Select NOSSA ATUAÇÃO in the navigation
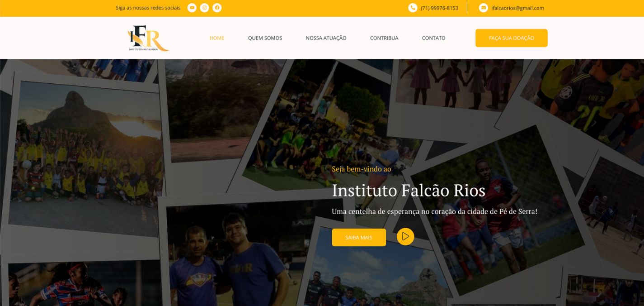This screenshot has height=306, width=644. point(326,38)
